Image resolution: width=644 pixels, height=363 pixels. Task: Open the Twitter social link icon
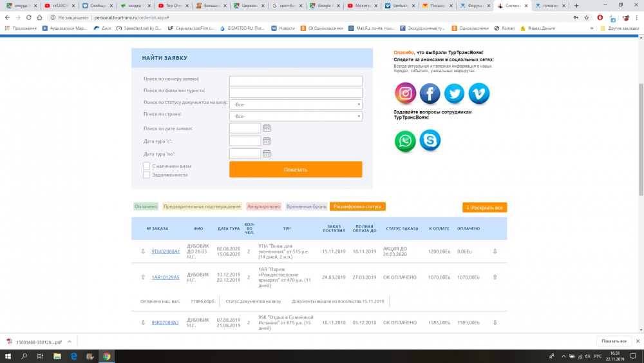point(455,94)
